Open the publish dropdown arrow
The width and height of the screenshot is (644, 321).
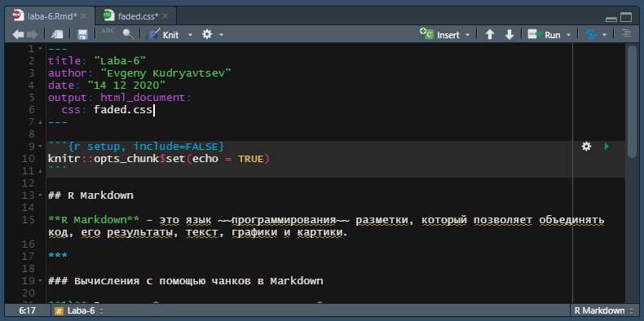tap(604, 35)
